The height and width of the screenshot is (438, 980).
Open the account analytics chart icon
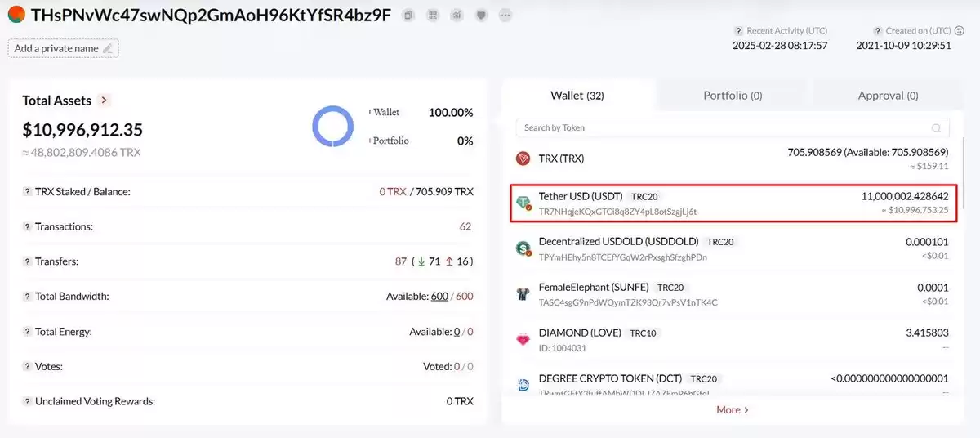point(457,16)
